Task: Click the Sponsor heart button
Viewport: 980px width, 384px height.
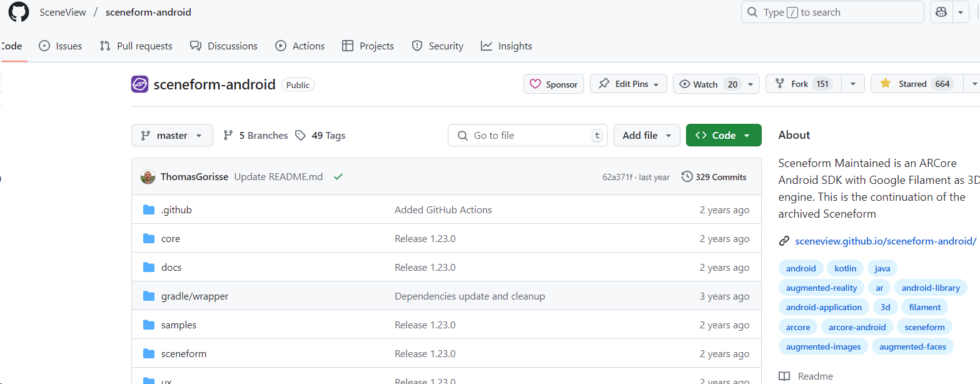Action: tap(553, 84)
